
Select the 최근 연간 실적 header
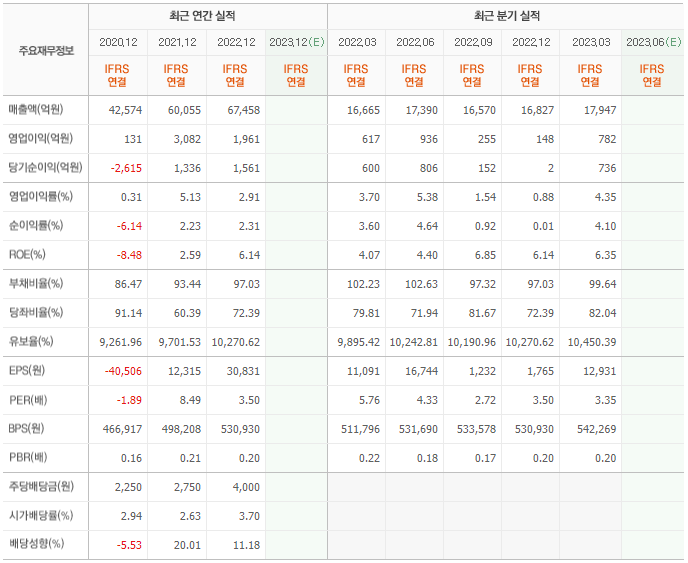coord(202,16)
